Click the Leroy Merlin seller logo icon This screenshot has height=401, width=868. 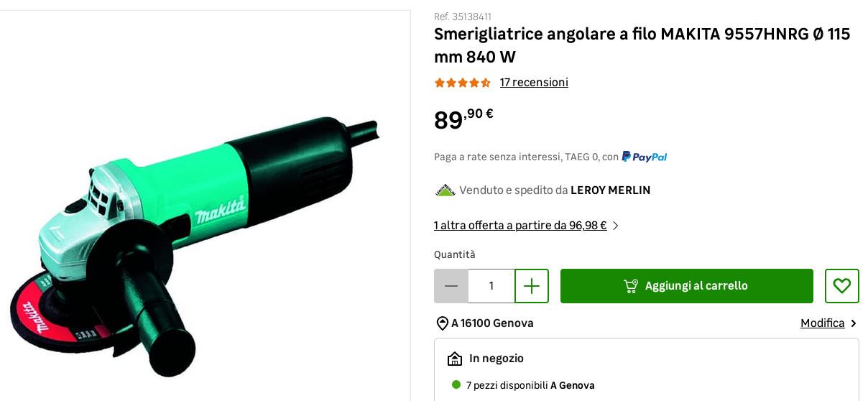click(x=445, y=190)
